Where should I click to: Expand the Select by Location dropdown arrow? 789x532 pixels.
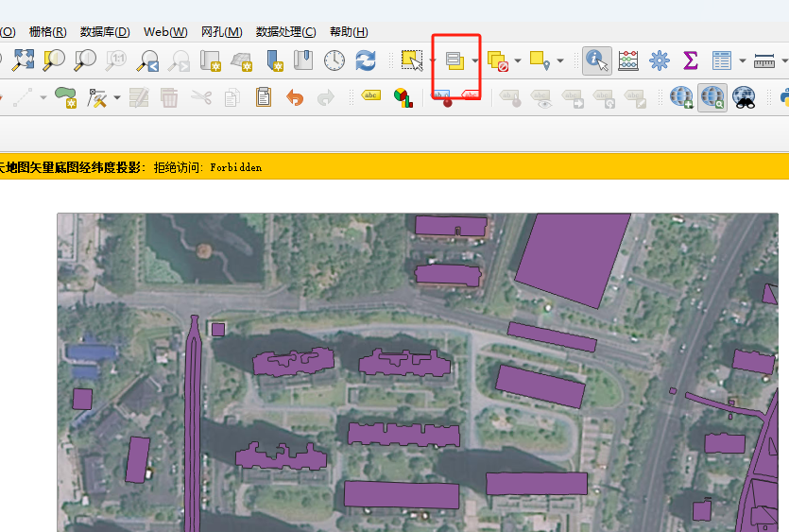tap(560, 61)
